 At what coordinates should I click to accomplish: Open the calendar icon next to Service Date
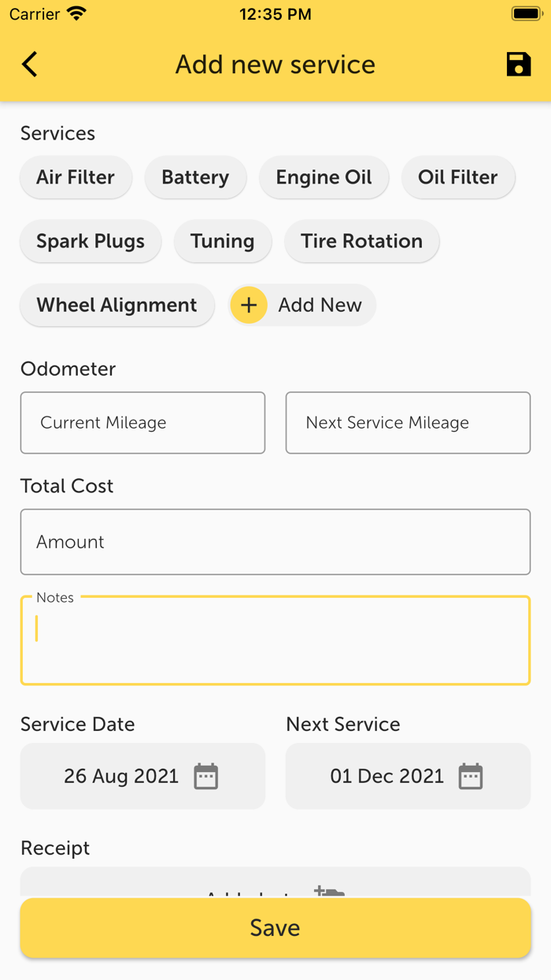206,776
